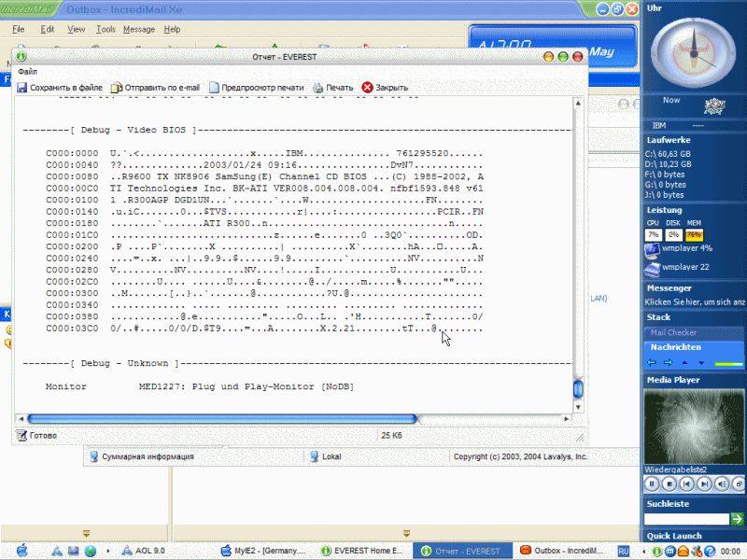Click the wmplayer 4% process entry
The width and height of the screenshot is (747, 560).
pyautogui.click(x=679, y=248)
